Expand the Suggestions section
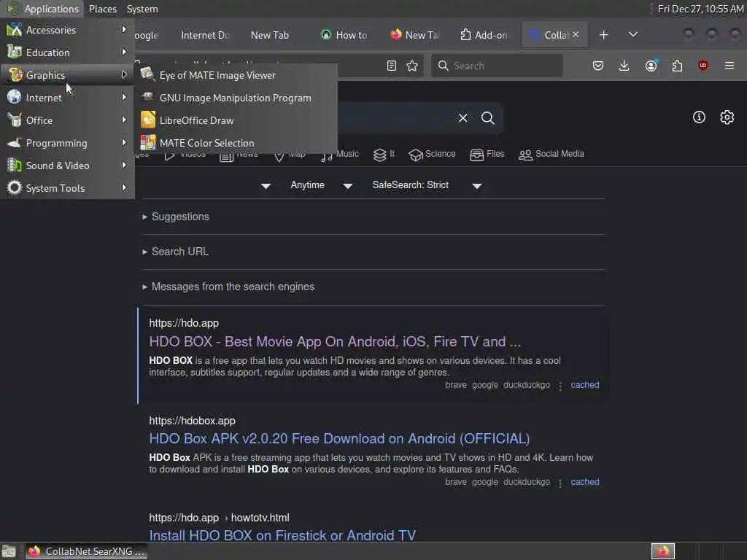Viewport: 747px width, 560px height. 176,217
